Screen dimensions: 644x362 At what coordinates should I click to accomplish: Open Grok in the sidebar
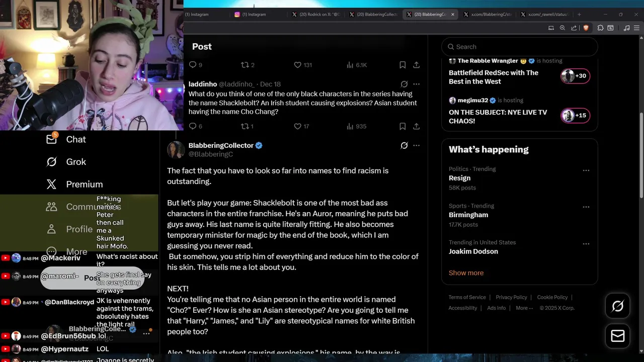coord(66,162)
